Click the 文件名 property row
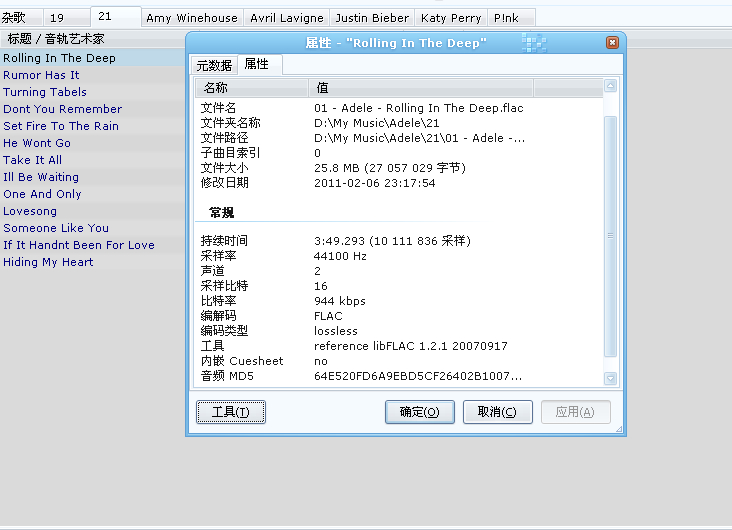Image resolution: width=732 pixels, height=530 pixels. pos(399,108)
